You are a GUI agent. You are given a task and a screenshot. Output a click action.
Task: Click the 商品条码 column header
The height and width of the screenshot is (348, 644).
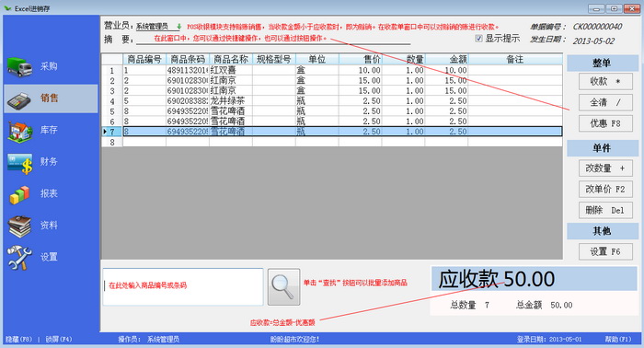[x=188, y=59]
